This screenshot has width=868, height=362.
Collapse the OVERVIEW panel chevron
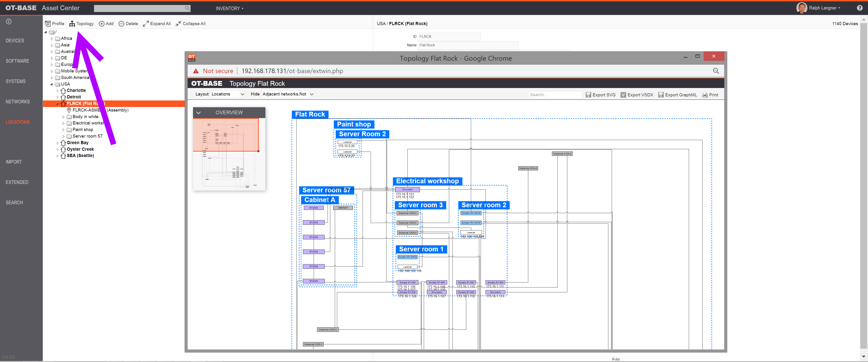pos(198,113)
